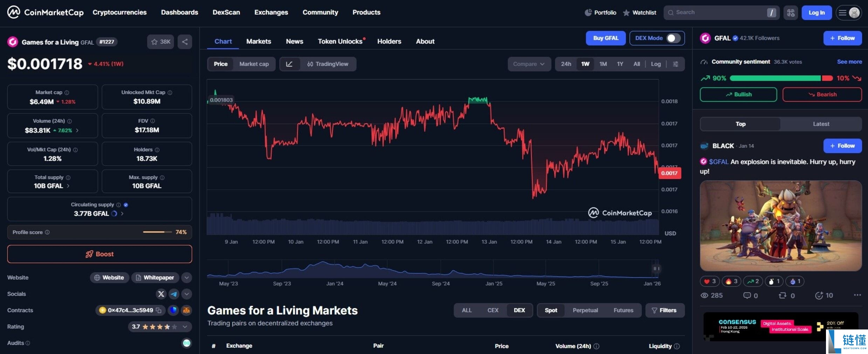
Task: Open chart settings sliders icon
Action: pyautogui.click(x=676, y=64)
